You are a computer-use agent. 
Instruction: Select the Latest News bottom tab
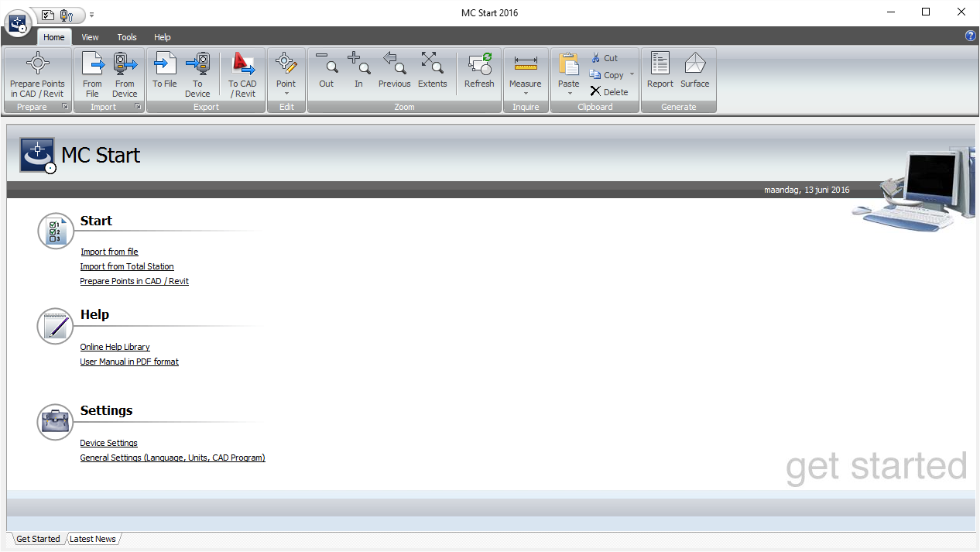[93, 539]
